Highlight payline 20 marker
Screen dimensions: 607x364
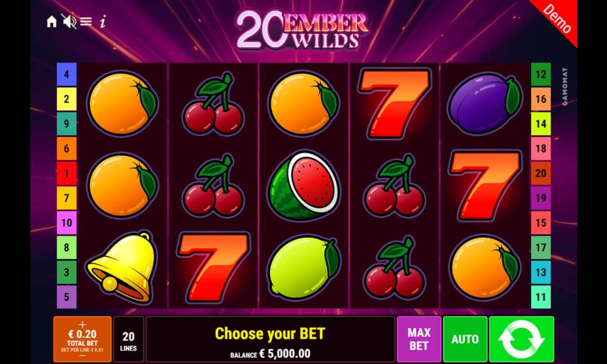pyautogui.click(x=541, y=173)
